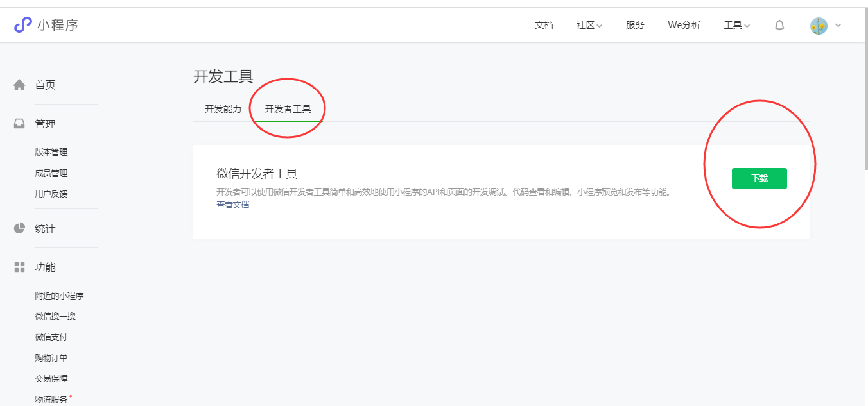Open 版本管理 in sidebar
This screenshot has height=406, width=868.
pyautogui.click(x=51, y=152)
